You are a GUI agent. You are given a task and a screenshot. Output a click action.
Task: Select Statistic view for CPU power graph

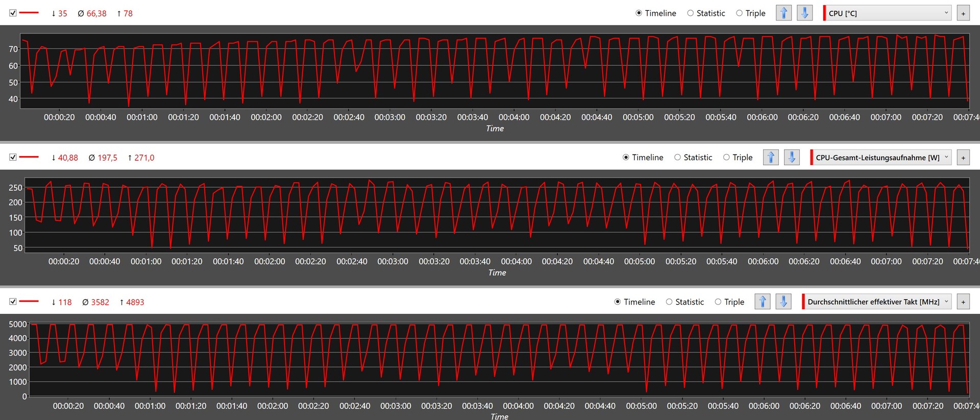(693, 157)
